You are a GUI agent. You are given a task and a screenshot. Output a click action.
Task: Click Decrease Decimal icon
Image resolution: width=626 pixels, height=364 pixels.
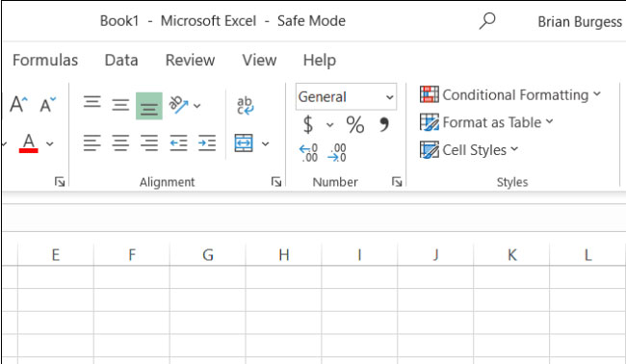(x=337, y=153)
